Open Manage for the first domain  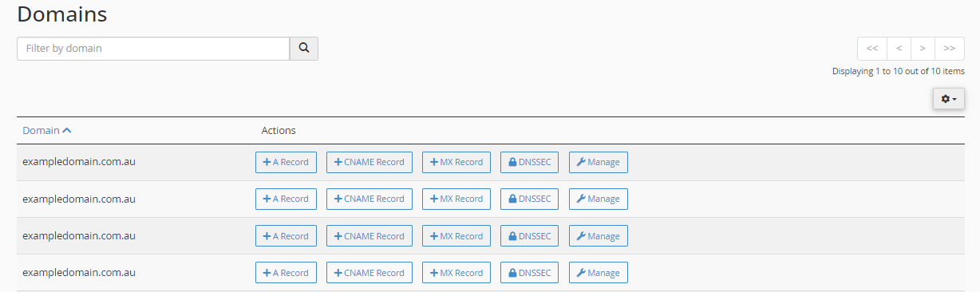pos(599,162)
